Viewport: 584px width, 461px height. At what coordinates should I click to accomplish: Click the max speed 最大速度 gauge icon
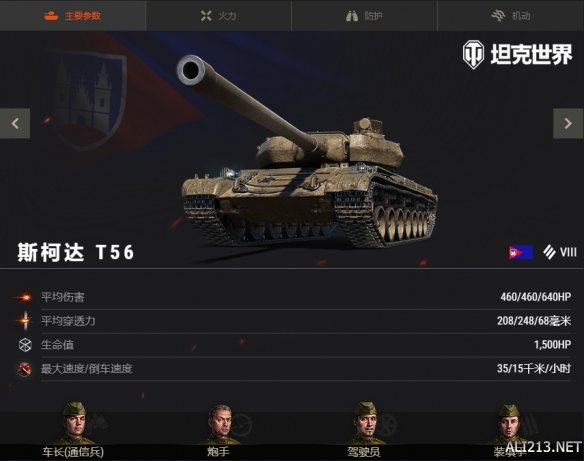point(25,369)
